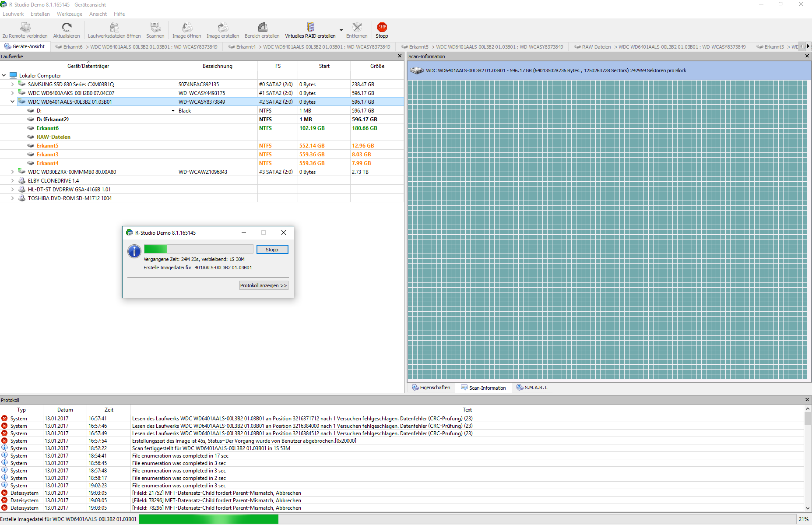Refresh drives with the Aktualisieren icon

coord(67,27)
